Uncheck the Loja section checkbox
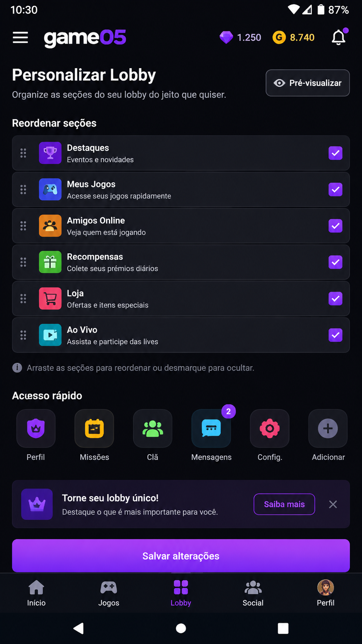The height and width of the screenshot is (644, 362). point(335,299)
